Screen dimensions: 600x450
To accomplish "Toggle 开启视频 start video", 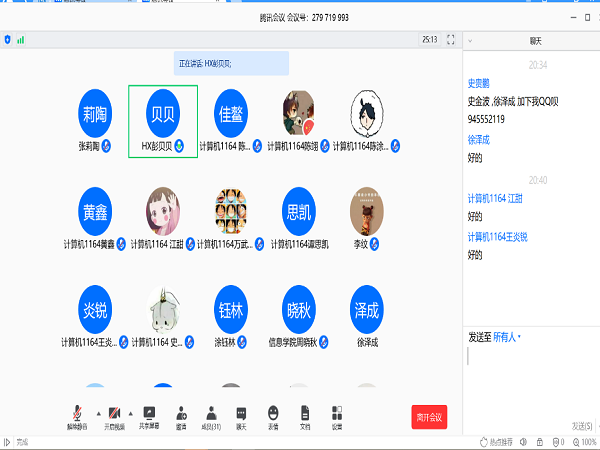I will click(x=114, y=418).
